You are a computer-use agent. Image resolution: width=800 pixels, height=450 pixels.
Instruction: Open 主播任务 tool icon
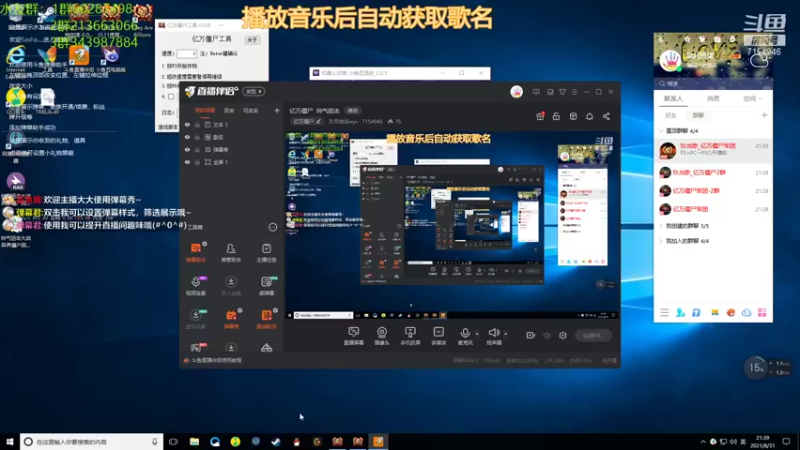point(266,252)
